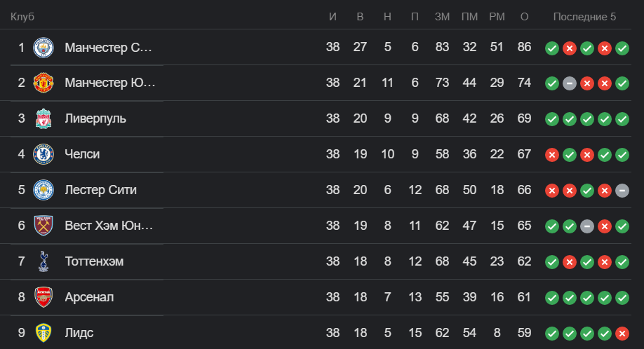Click Leeds' red loss icon
Screen dimensions: 644x349
622,334
